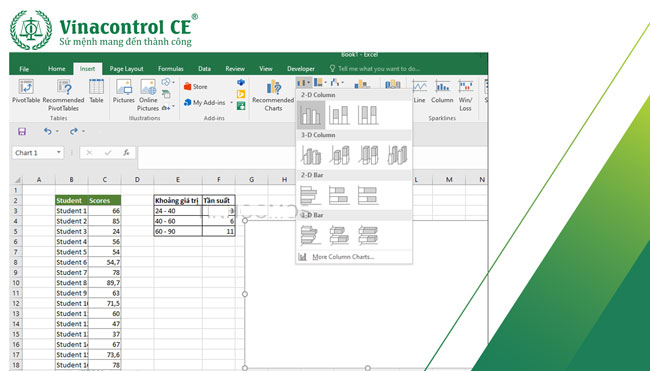Click the PivotTable button

pyautogui.click(x=26, y=91)
